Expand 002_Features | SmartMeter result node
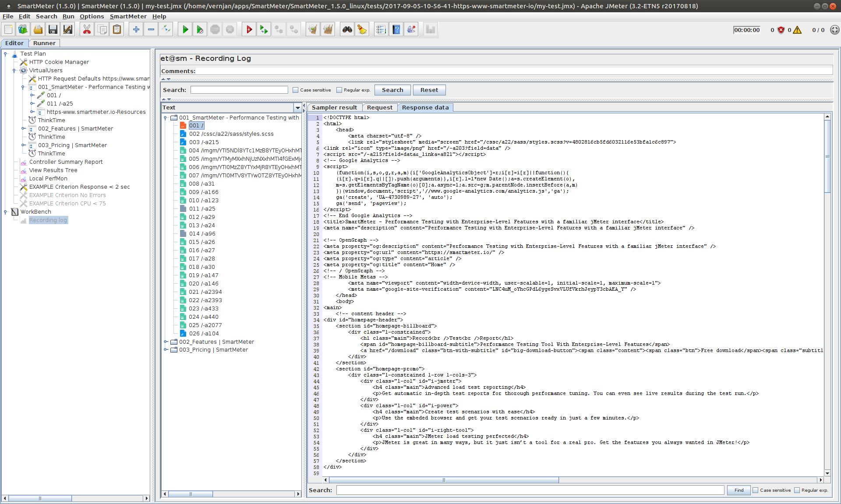 (166, 342)
